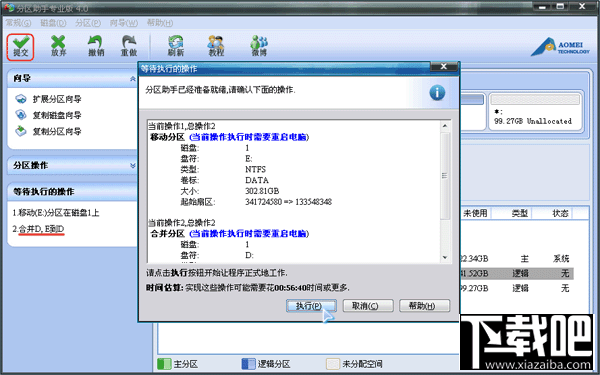Click the 未分配空间 legend swatch
Screen dimensions: 600x375
pos(333,364)
